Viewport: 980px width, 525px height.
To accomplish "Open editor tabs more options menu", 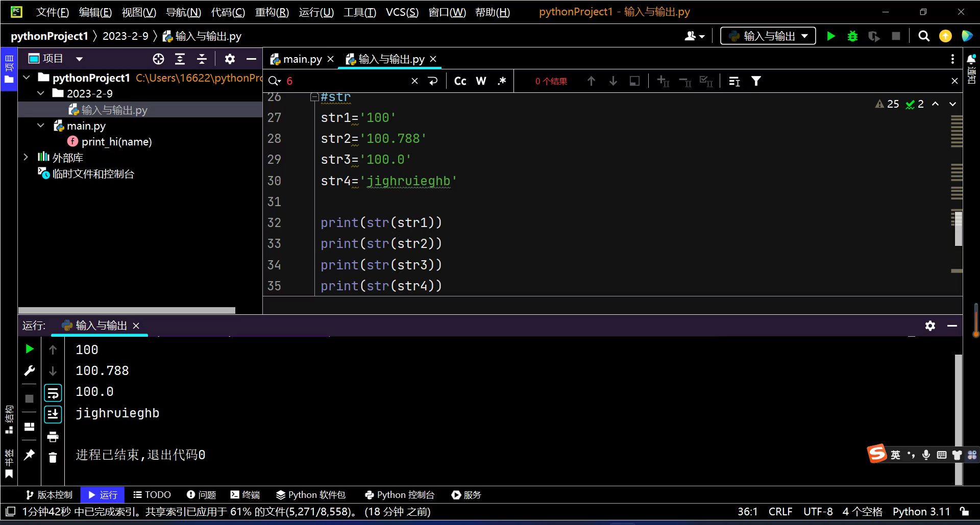I will click(x=952, y=59).
